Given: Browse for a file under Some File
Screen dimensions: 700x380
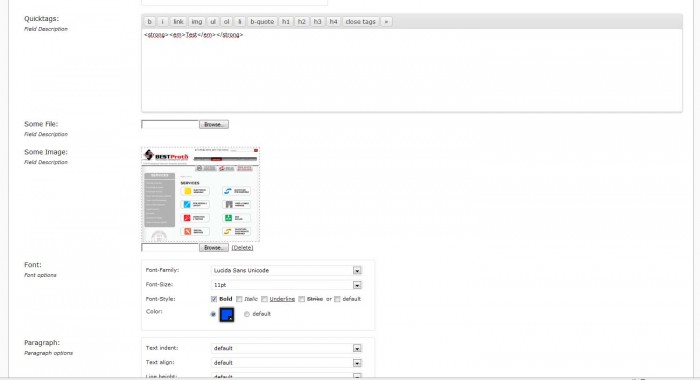Looking at the screenshot, I should tap(214, 124).
